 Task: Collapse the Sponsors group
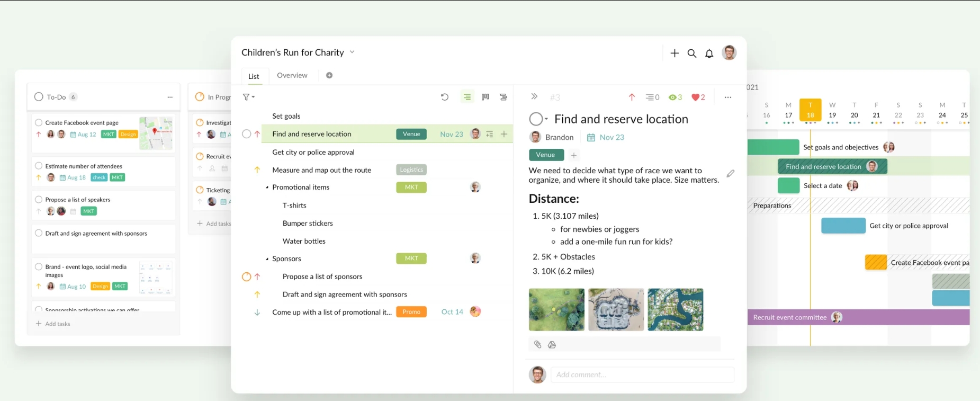[267, 259]
